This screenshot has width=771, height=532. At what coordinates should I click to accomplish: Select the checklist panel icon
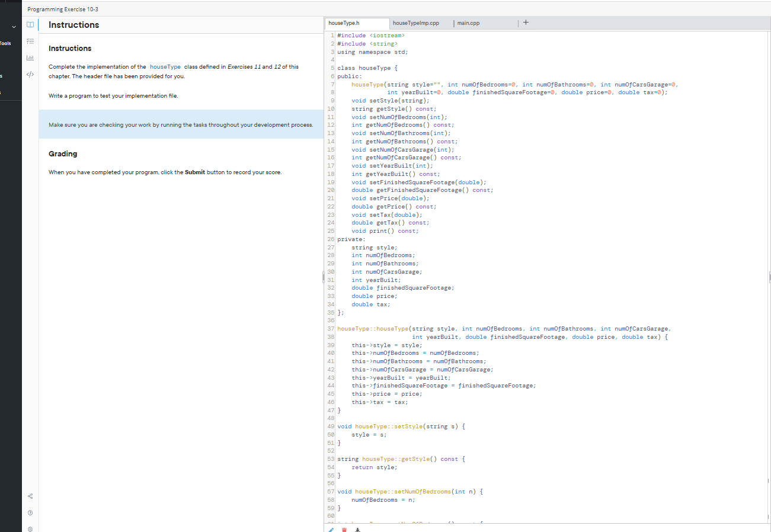(x=30, y=41)
